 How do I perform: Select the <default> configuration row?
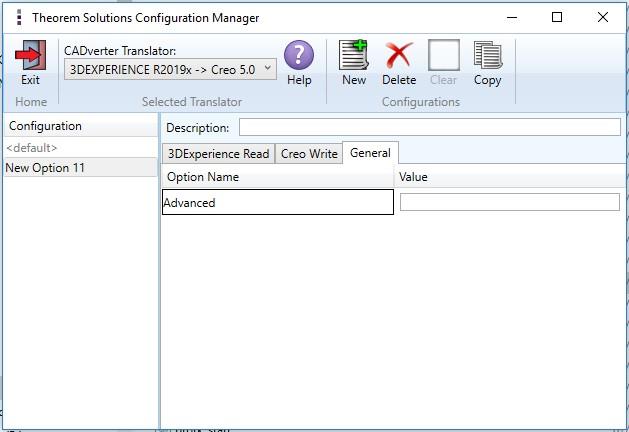pyautogui.click(x=81, y=148)
